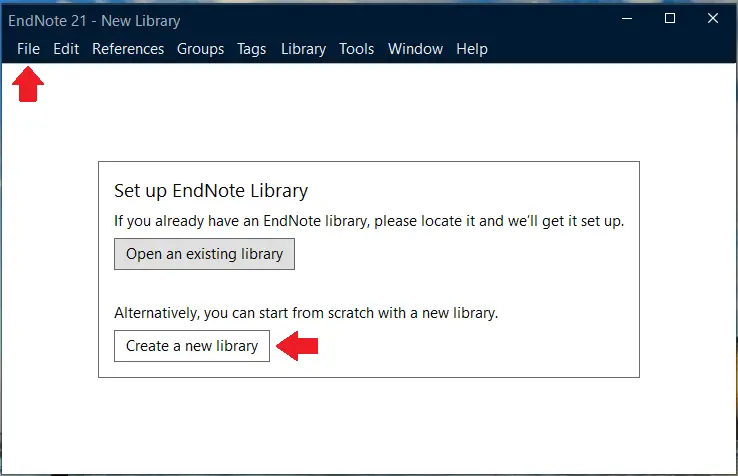This screenshot has height=476, width=738.
Task: Click the text starting 'Alternatively, you can start'
Action: coord(306,313)
